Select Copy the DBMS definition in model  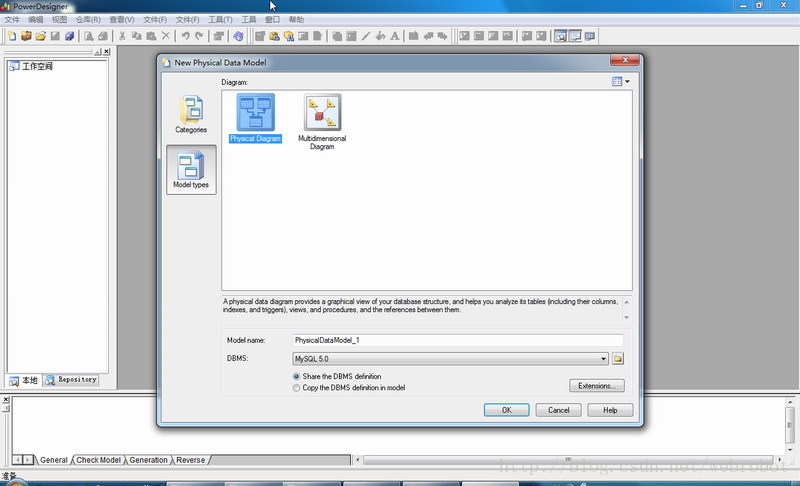[296, 388]
